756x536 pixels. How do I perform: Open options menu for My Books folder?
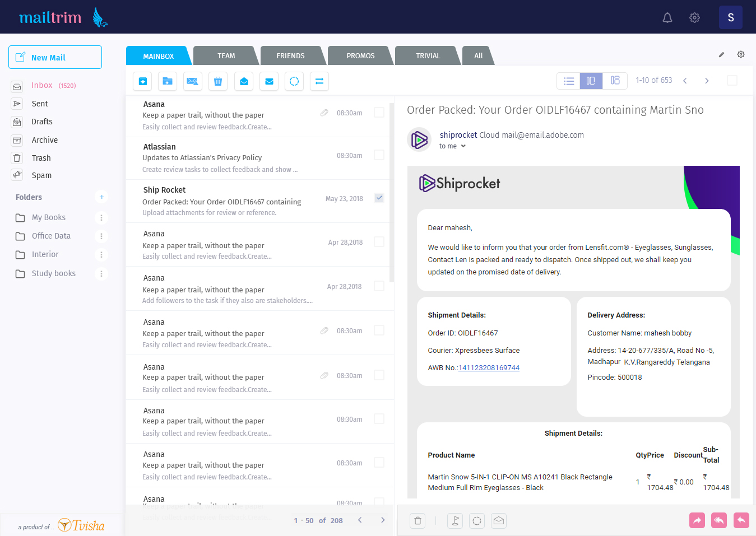pos(101,217)
